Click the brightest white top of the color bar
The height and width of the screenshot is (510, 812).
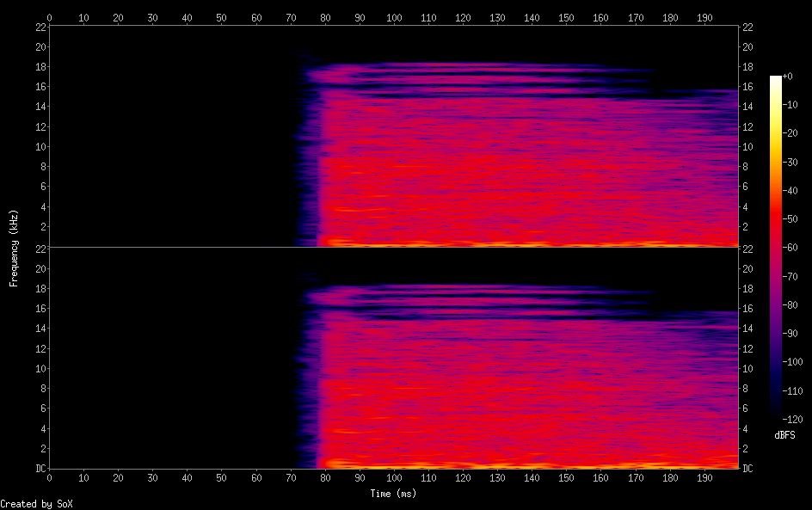[776, 77]
